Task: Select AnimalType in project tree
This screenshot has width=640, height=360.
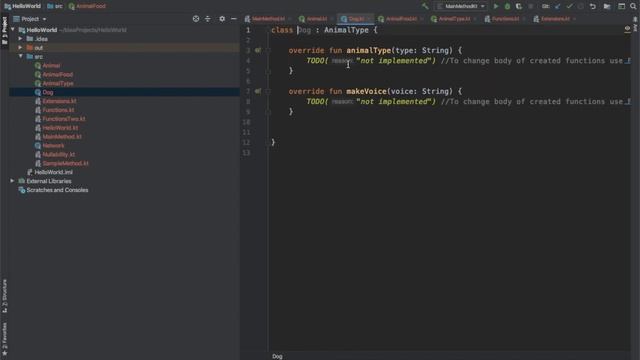Action: pos(58,83)
